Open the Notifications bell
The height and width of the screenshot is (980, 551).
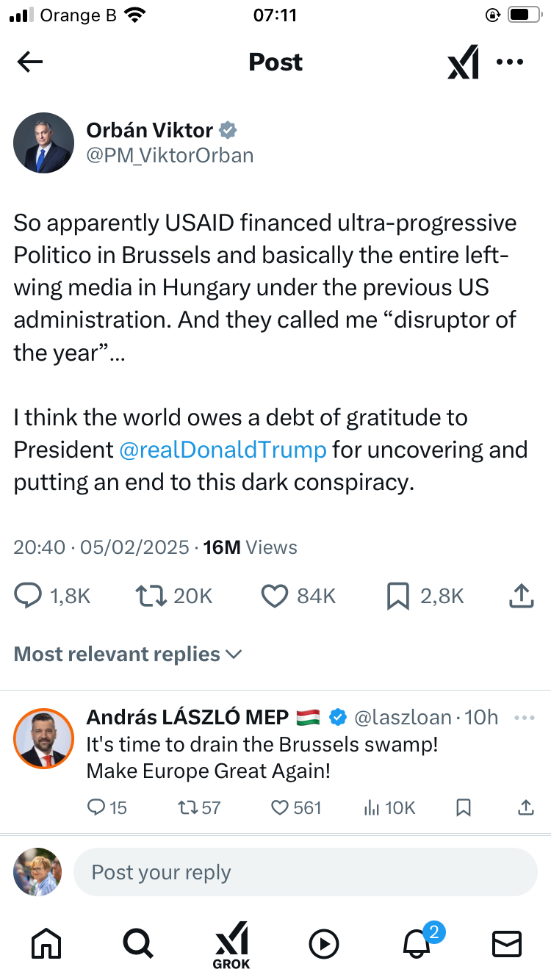click(x=417, y=943)
